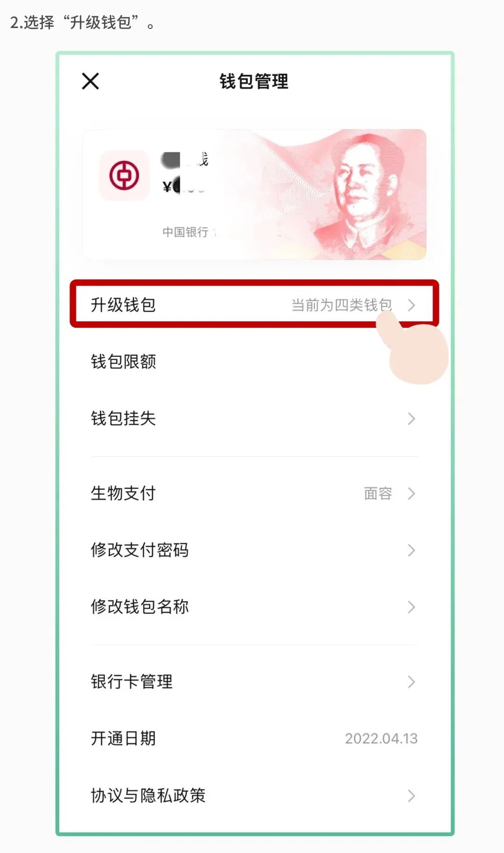The height and width of the screenshot is (853, 504).
Task: Open 生物支付 settings
Action: (254, 493)
